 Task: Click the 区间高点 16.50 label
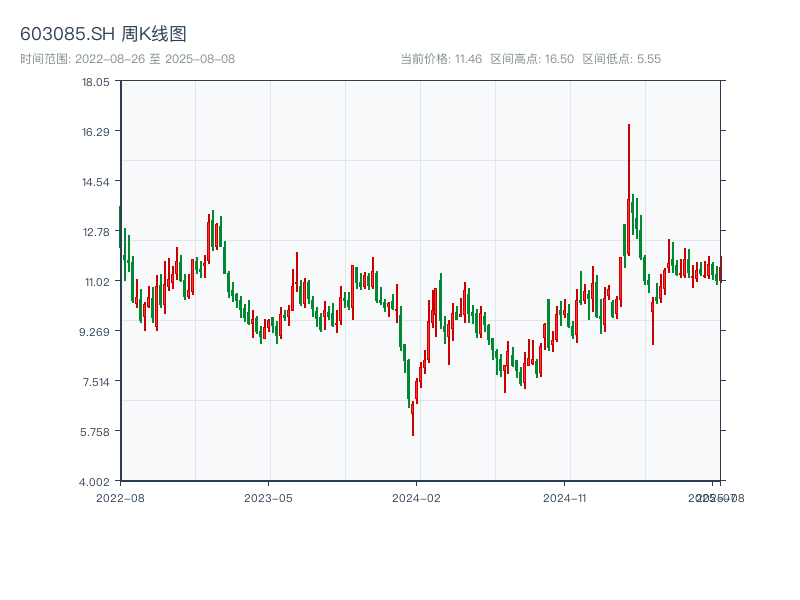pyautogui.click(x=532, y=59)
